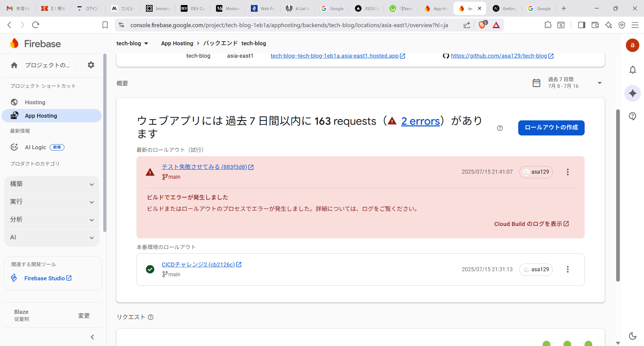Switch to Medium tab
This screenshot has width=644, height=346.
[228, 8]
